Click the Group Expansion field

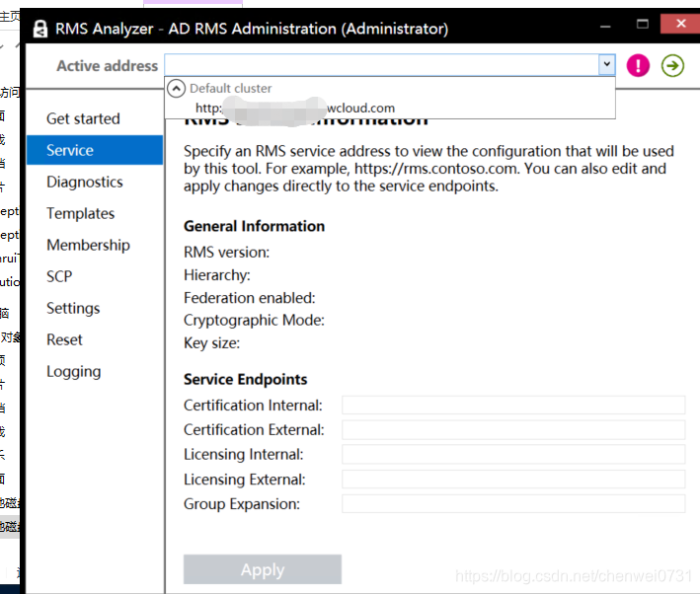click(513, 504)
